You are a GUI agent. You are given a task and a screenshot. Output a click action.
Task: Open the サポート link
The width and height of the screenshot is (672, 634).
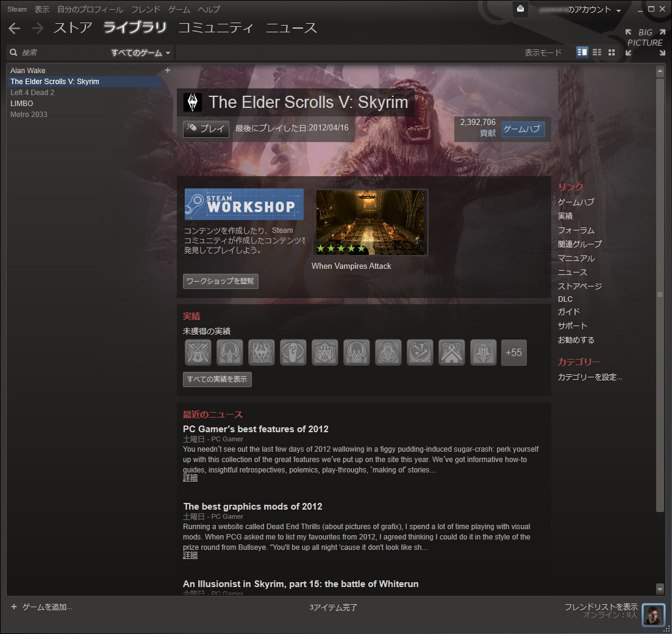(x=572, y=326)
